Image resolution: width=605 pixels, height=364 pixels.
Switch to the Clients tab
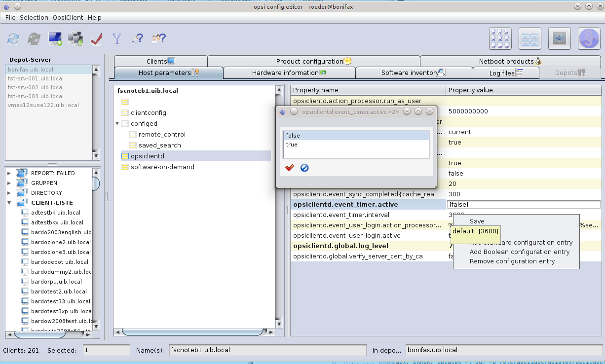click(160, 61)
